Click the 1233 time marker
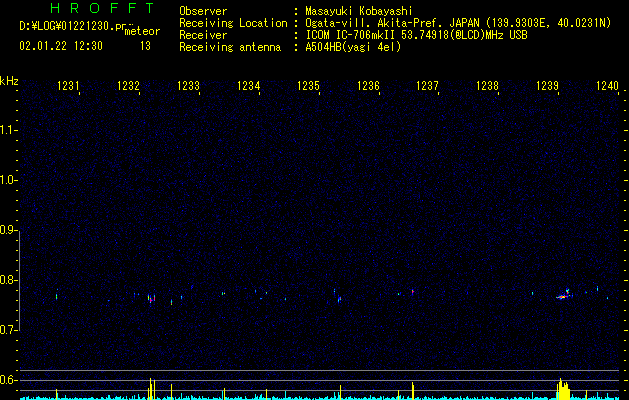The height and width of the screenshot is (400, 629). click(x=188, y=85)
